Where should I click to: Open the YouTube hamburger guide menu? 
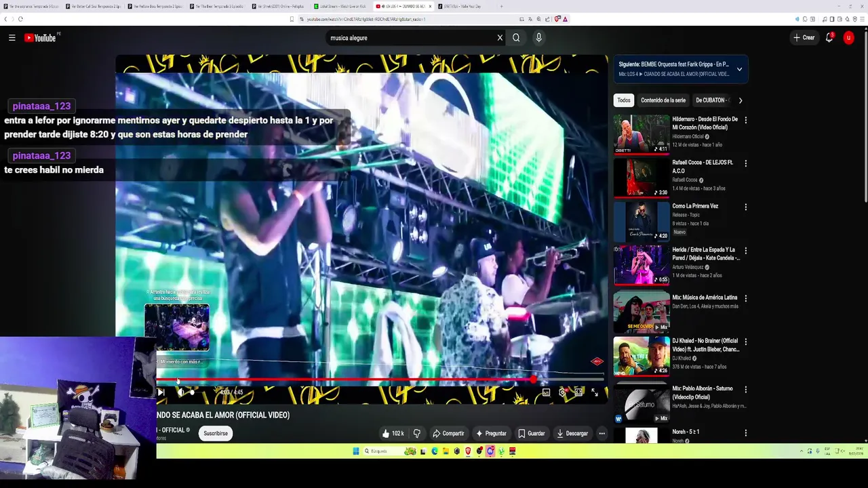pos(12,38)
